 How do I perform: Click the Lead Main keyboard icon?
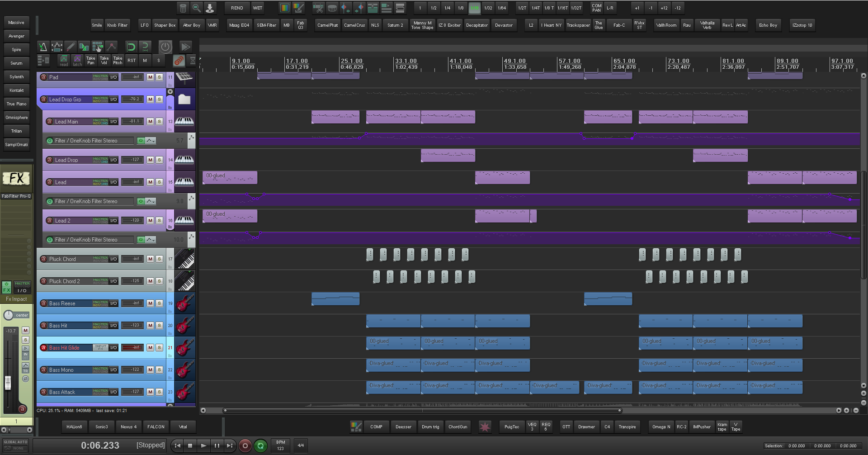coord(184,121)
